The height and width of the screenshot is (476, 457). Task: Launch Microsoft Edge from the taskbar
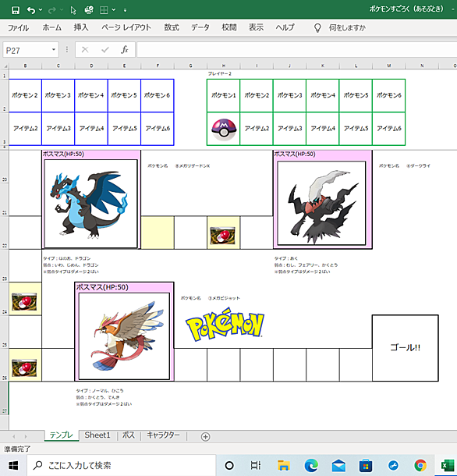(311, 465)
